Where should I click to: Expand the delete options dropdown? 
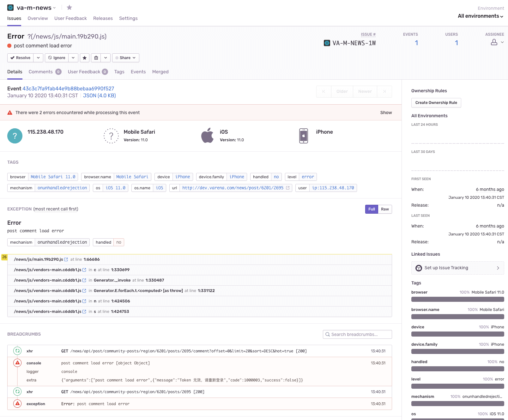click(106, 58)
